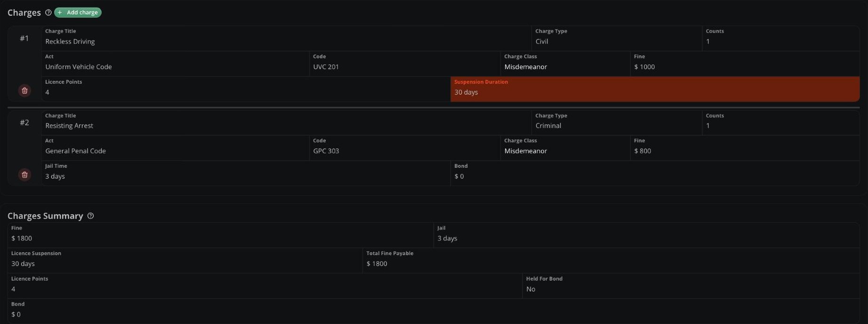Edit the Reckless Driving charge title field
868x324 pixels.
[286, 38]
